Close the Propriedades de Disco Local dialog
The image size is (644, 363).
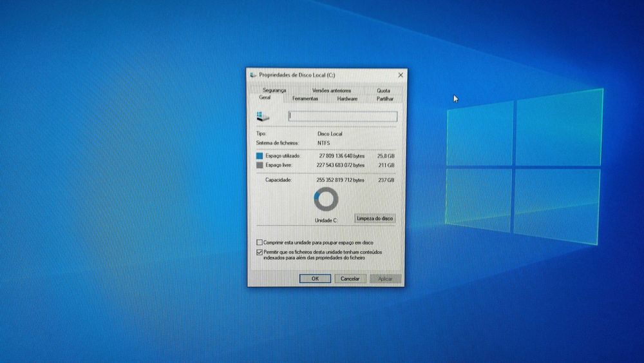[x=401, y=75]
